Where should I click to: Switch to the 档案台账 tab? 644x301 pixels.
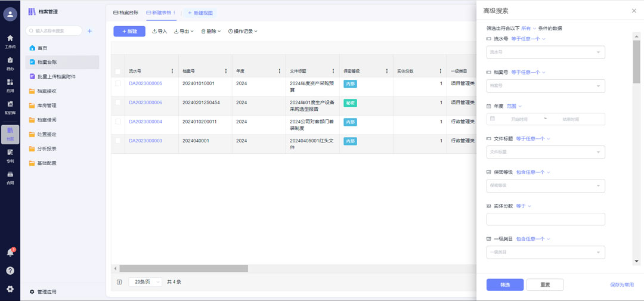coord(127,13)
